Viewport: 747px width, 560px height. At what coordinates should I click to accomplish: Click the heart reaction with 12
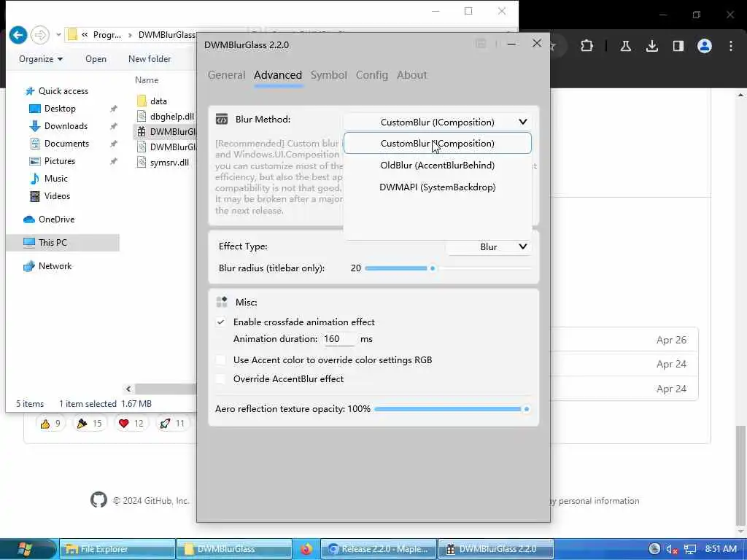[x=131, y=424]
